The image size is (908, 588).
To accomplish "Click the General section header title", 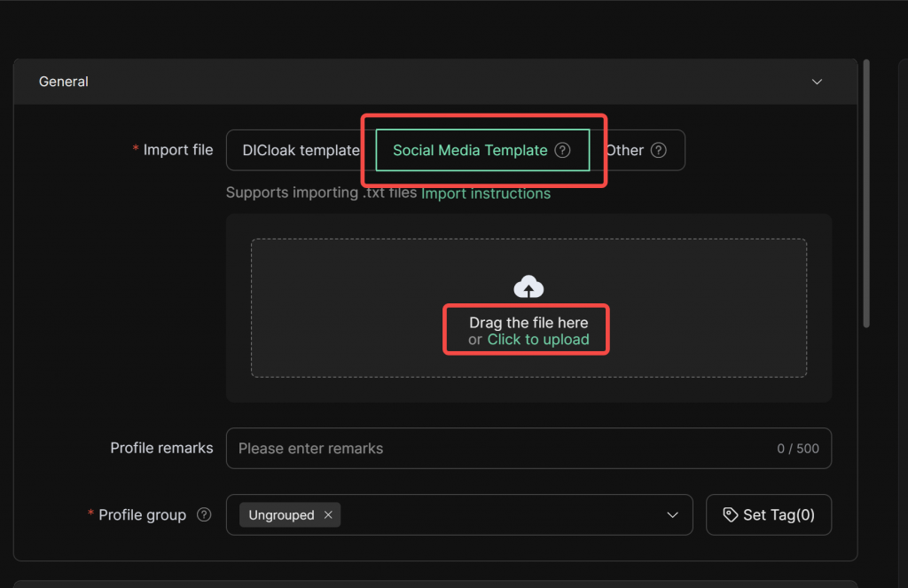I will [x=64, y=82].
